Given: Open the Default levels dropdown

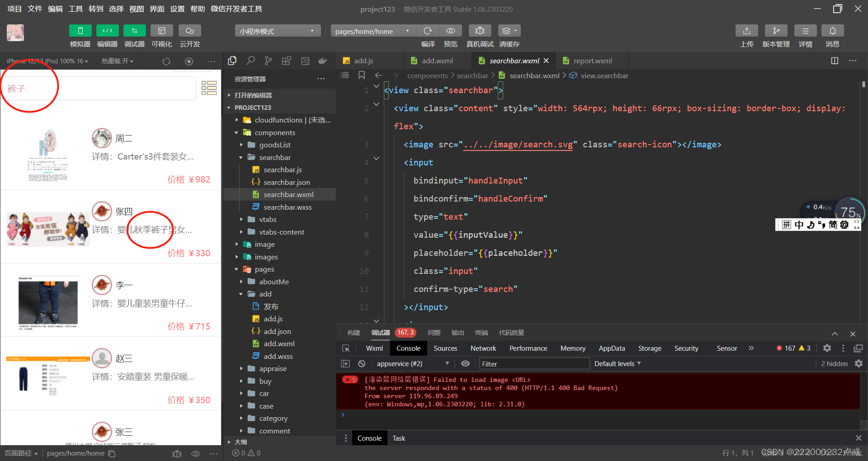Looking at the screenshot, I should click(x=618, y=364).
